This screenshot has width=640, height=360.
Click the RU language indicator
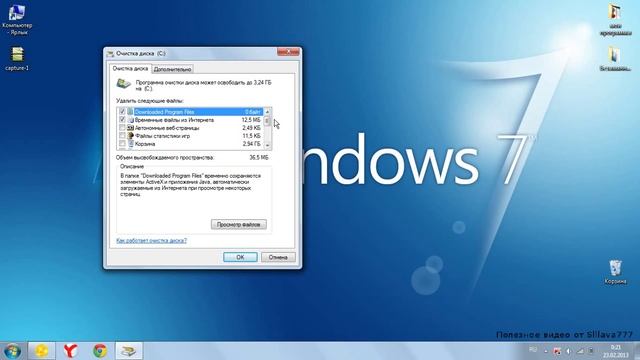click(533, 350)
